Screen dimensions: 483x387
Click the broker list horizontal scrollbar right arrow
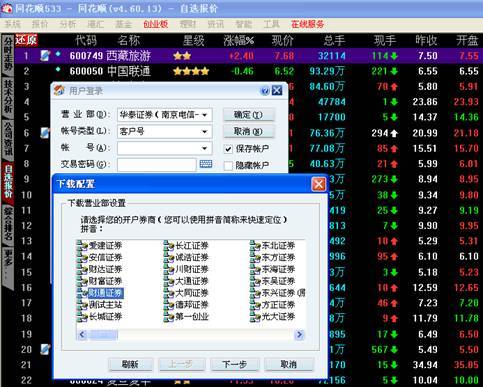tap(299, 334)
